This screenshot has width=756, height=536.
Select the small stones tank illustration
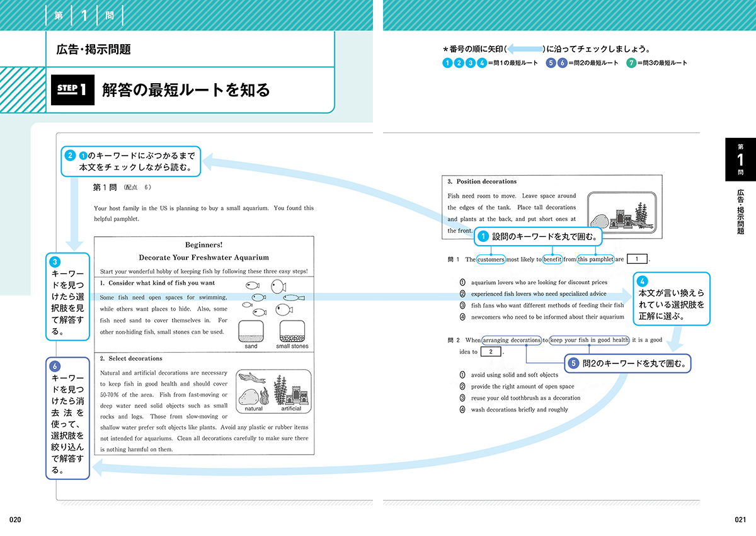[x=292, y=331]
